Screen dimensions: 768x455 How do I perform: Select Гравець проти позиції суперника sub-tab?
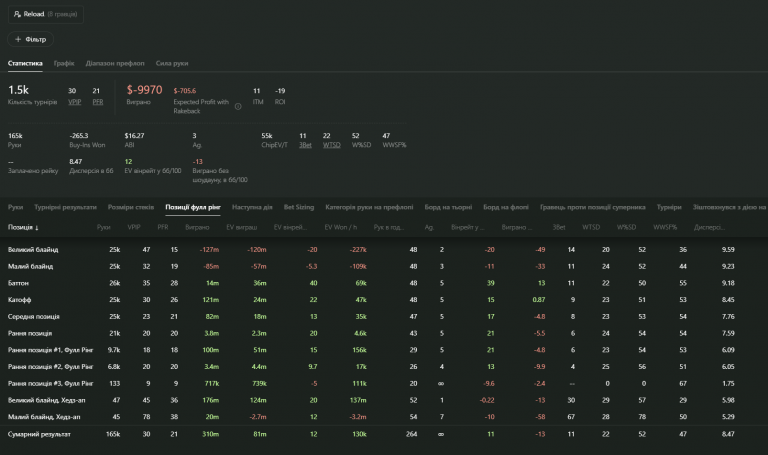[593, 207]
